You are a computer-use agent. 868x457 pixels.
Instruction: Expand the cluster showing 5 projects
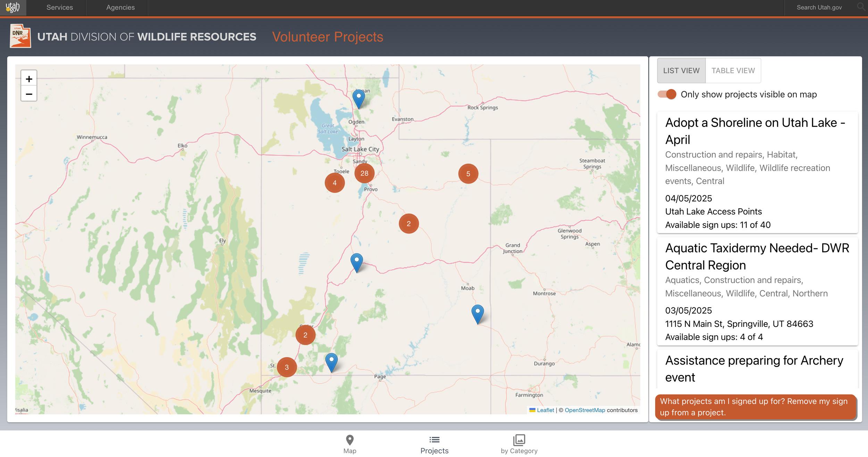coord(468,173)
